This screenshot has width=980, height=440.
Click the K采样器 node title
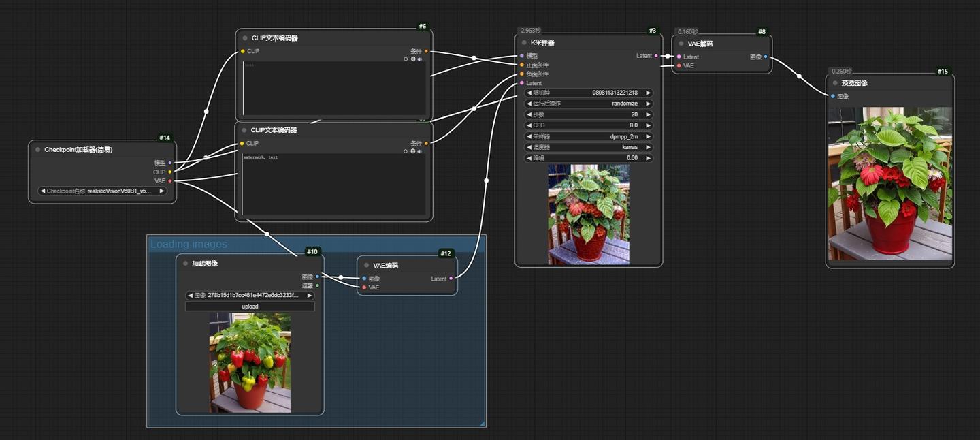coord(542,42)
